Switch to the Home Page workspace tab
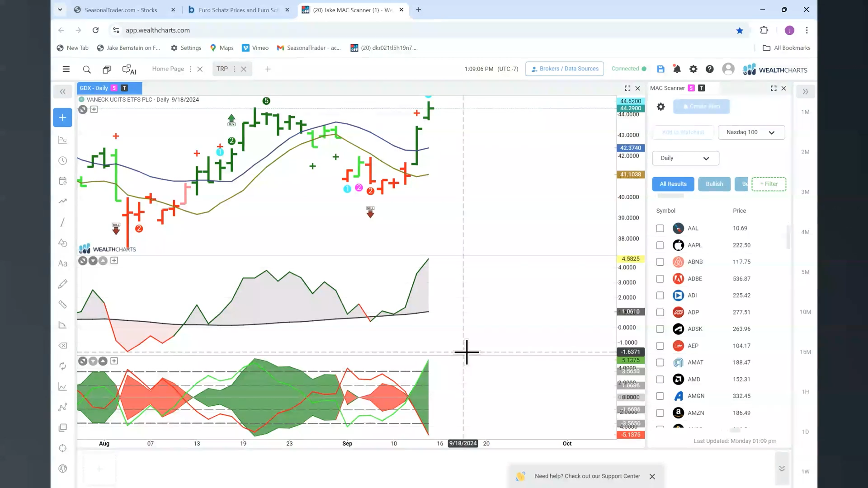This screenshot has height=488, width=868. (x=168, y=69)
